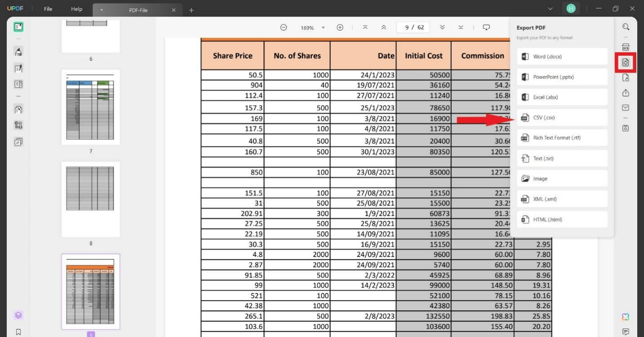Switch to the PDF-File tab
The width and height of the screenshot is (644, 337).
pos(138,9)
